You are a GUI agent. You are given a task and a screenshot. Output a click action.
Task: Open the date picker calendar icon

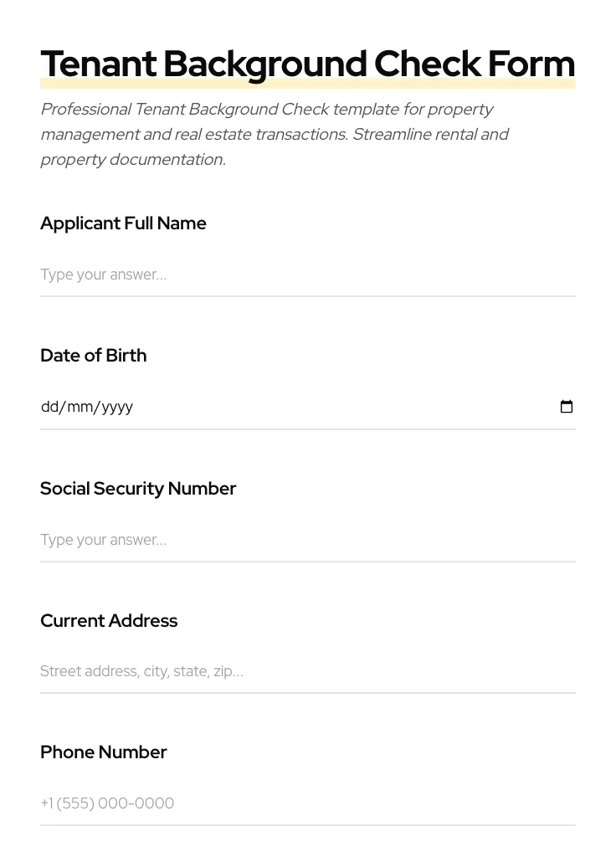click(x=567, y=407)
